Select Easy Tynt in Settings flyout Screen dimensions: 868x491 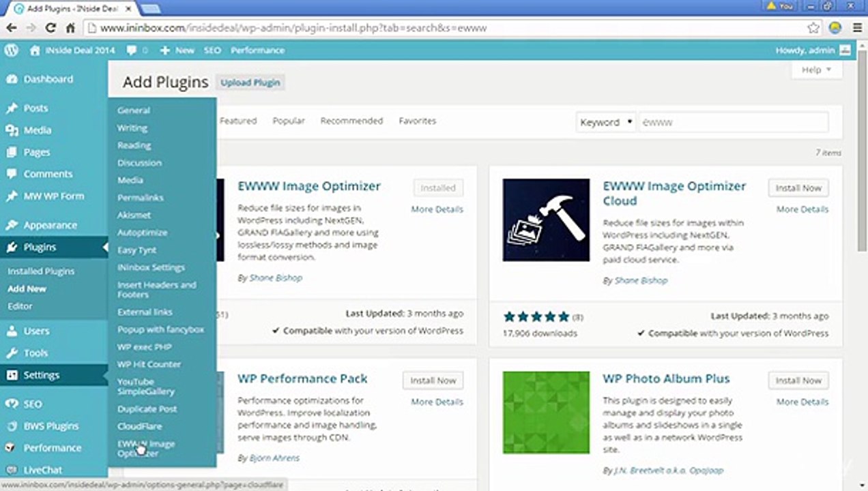tap(137, 250)
